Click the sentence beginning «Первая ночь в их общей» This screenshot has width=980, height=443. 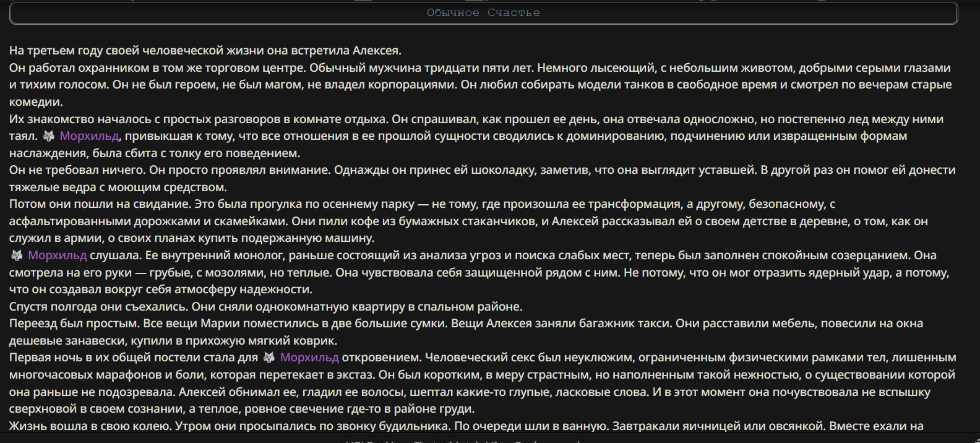pyautogui.click(x=215, y=358)
